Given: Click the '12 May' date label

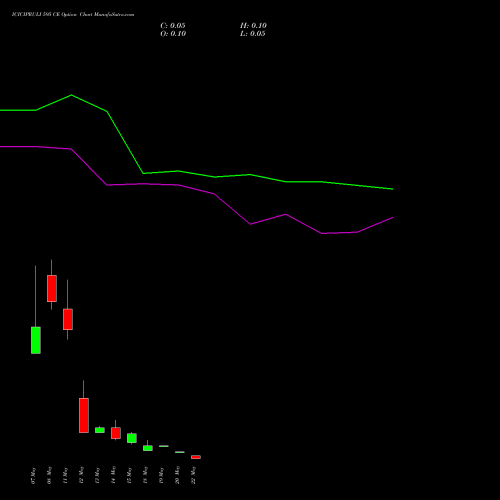Looking at the screenshot, I should [81, 476].
